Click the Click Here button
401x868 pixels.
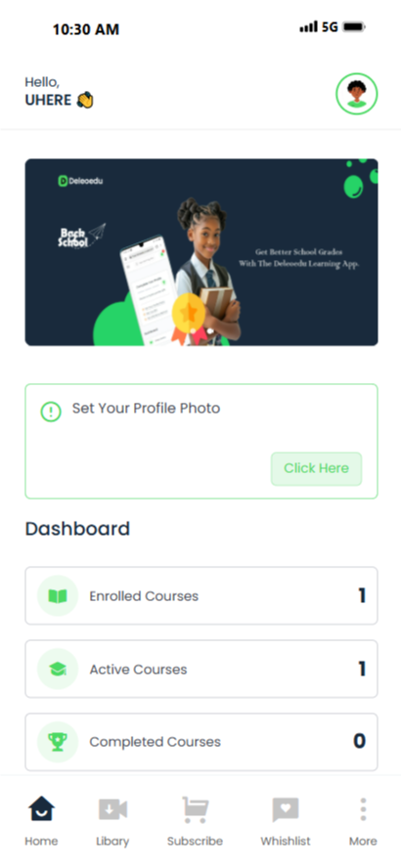pyautogui.click(x=316, y=469)
